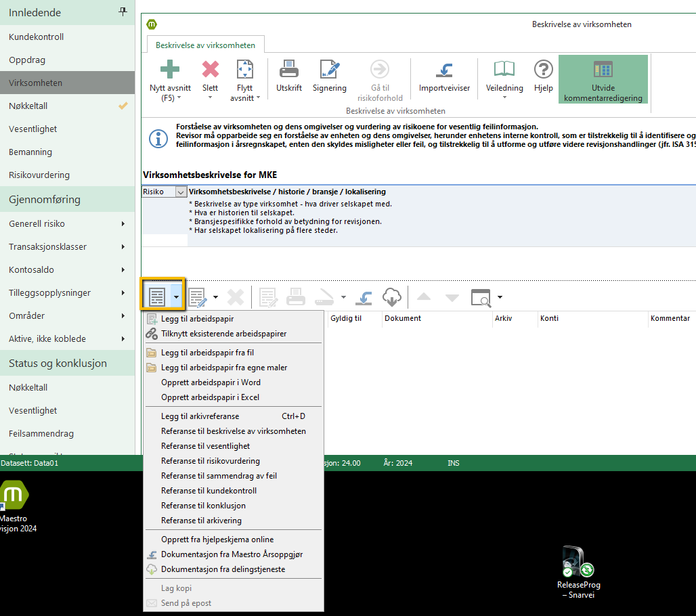Screen dimensions: 696x616
Task: Select Opprett arbeidspapir i Excel
Action: 234,397
